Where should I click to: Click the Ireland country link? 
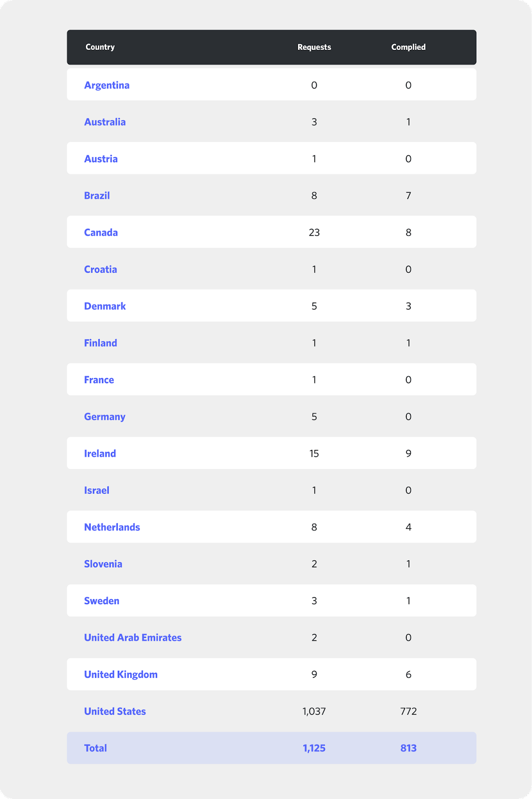coord(100,453)
